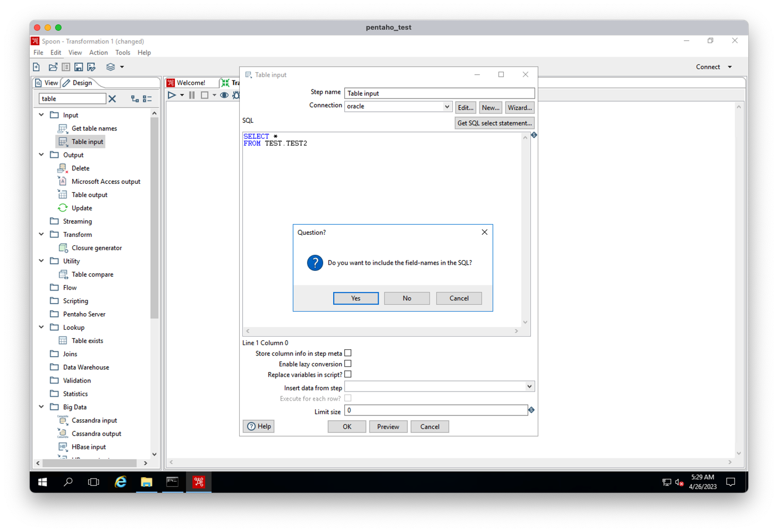The height and width of the screenshot is (532, 778).
Task: Collapse the Big Data folder
Action: pos(41,406)
